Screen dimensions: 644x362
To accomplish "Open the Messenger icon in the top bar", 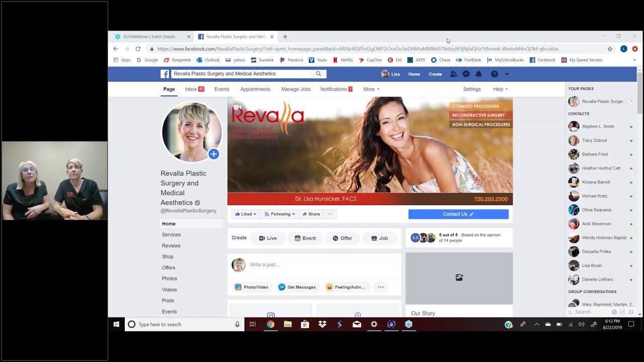I will pos(466,74).
